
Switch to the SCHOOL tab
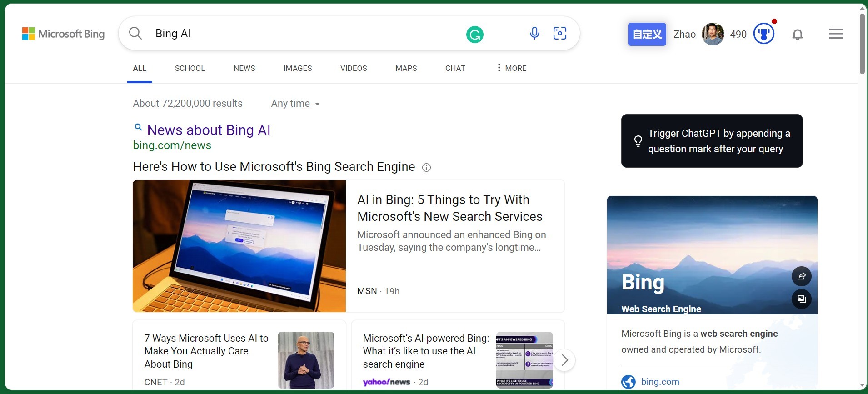(x=190, y=68)
